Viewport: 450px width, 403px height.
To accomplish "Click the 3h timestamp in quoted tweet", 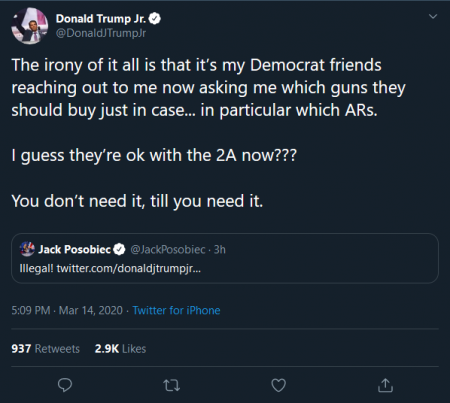I will tap(220, 249).
